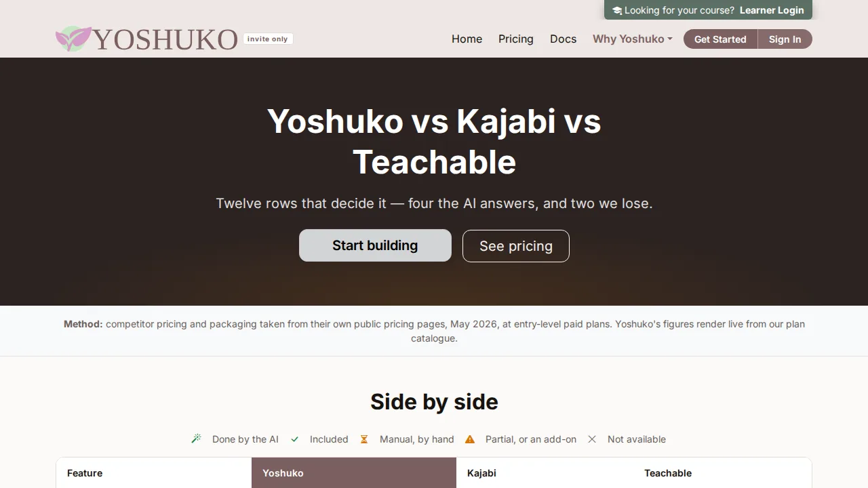Click the Get Started button
The height and width of the screenshot is (488, 868).
[x=720, y=39]
